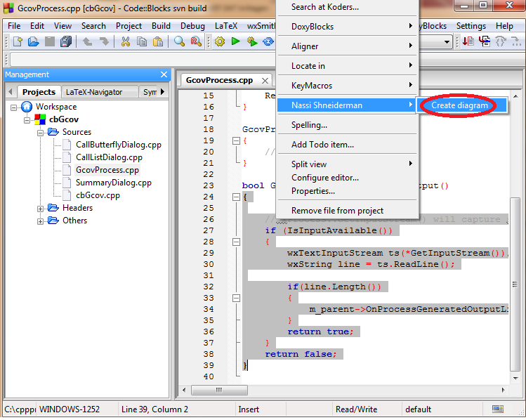Screen dimensions: 526x420
Task: Choose Add Todo item... from context menu
Action: click(x=322, y=145)
